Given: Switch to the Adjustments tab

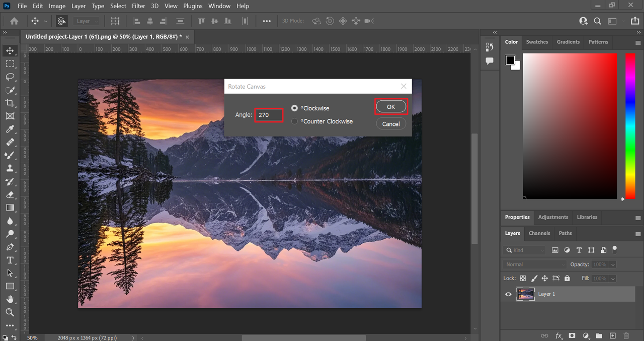Looking at the screenshot, I should [x=553, y=217].
